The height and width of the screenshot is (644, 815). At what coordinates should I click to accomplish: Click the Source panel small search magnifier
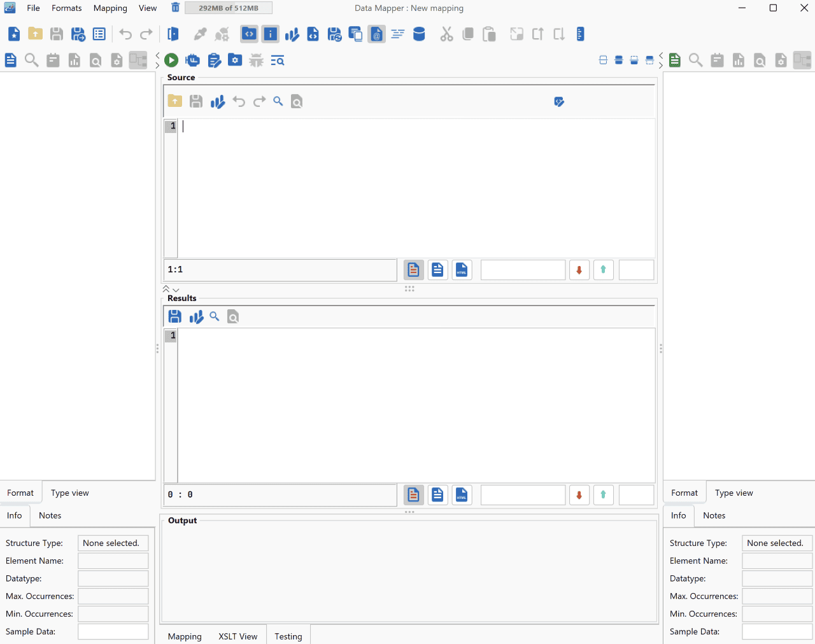(278, 101)
